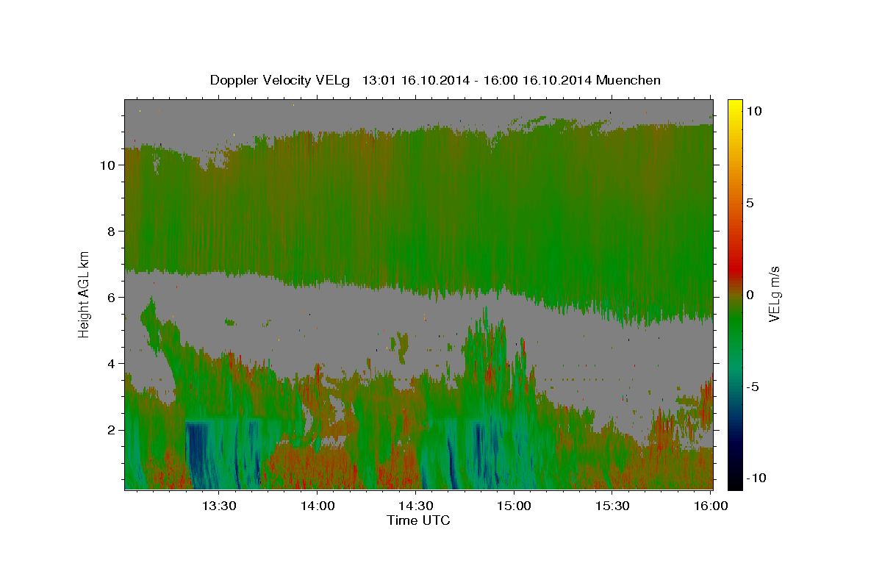This screenshot has height=588, width=882.
Task: Click the "VELg m/s" colorbar label
Action: (774, 294)
